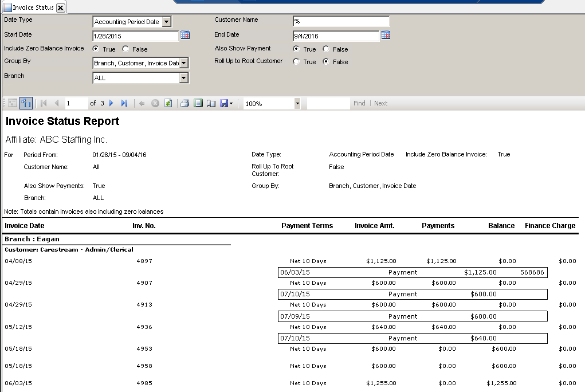This screenshot has height=392, width=585.
Task: Open the Start Date calendar picker
Action: 184,35
